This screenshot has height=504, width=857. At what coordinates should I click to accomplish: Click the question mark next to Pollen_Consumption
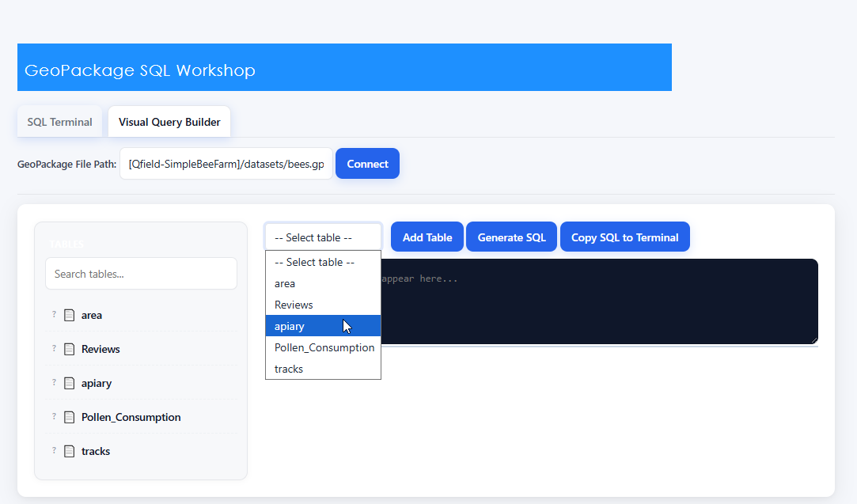click(54, 416)
